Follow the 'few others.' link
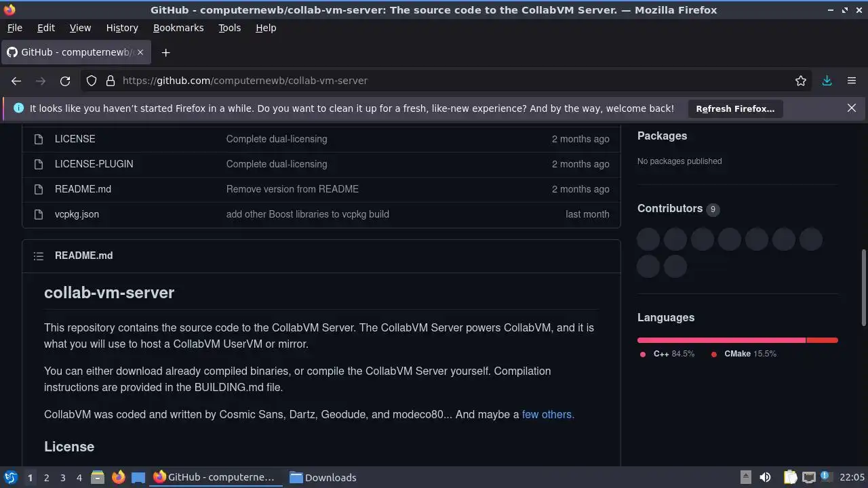The width and height of the screenshot is (868, 488). [x=548, y=414]
